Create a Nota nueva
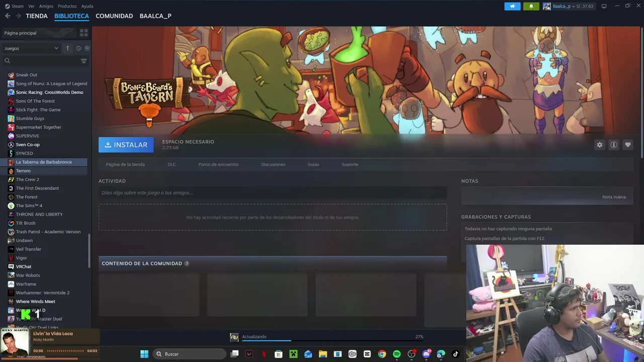This screenshot has height=362, width=644. 614,197
